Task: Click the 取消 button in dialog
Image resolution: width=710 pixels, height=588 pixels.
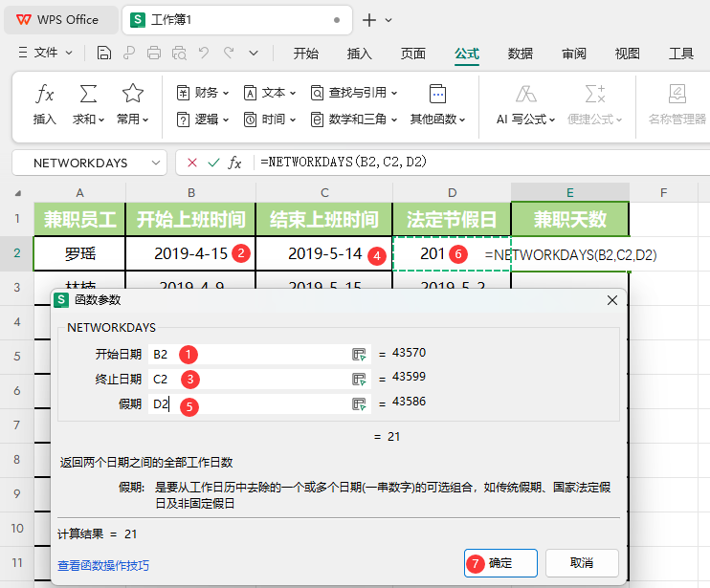Action: coord(582,563)
